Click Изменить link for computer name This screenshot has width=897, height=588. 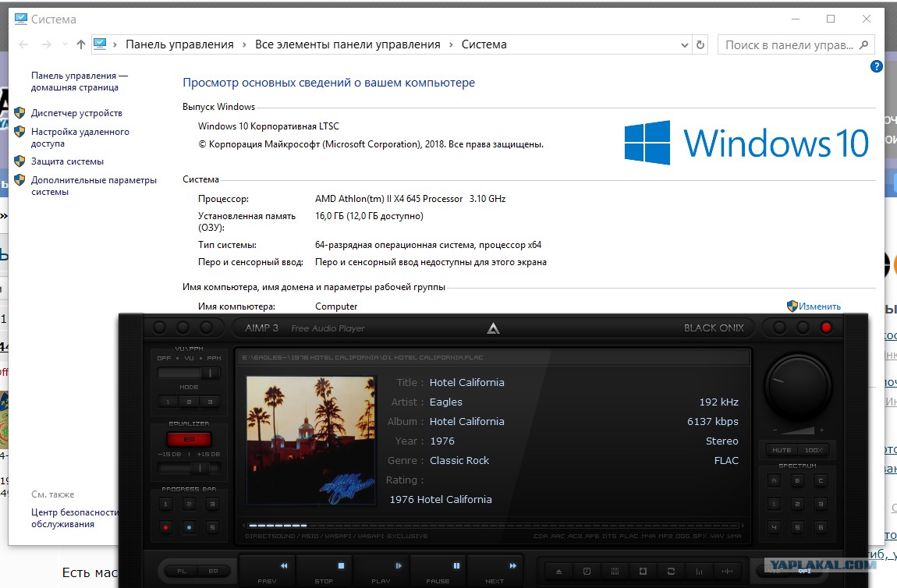820,306
